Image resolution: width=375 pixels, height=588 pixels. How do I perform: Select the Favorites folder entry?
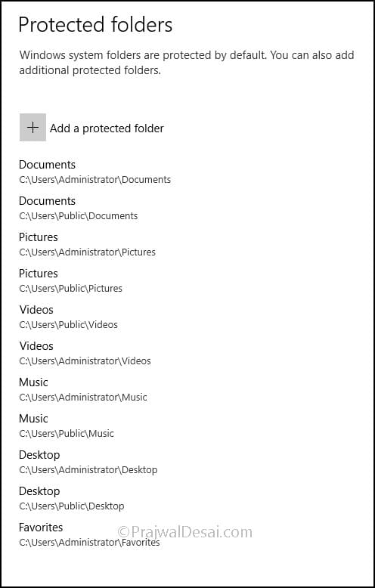click(90, 536)
